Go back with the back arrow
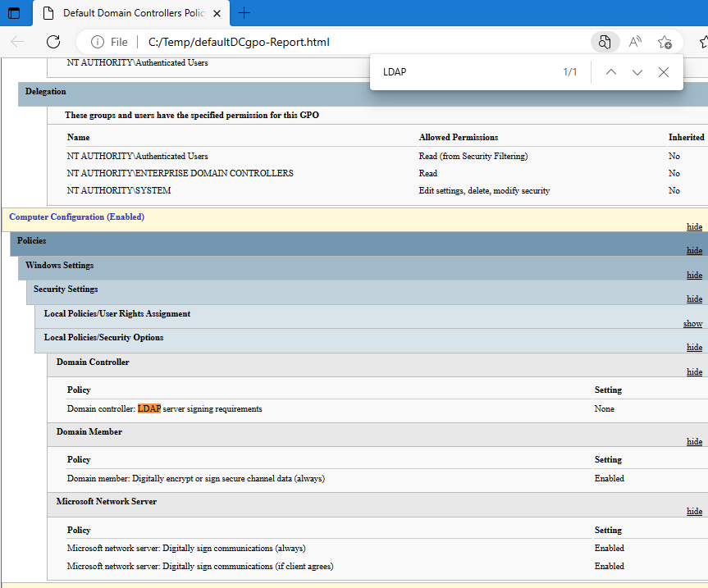 coord(17,42)
